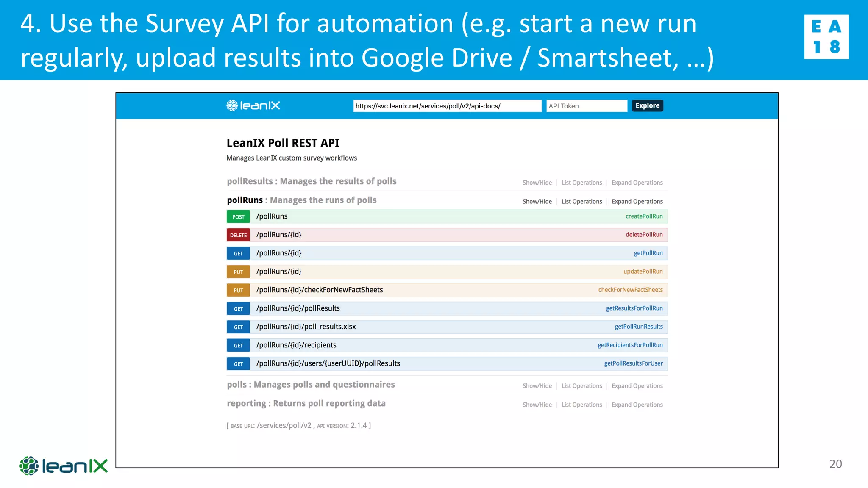Click GET badge for users/{userUUID}/pollResults

click(238, 363)
